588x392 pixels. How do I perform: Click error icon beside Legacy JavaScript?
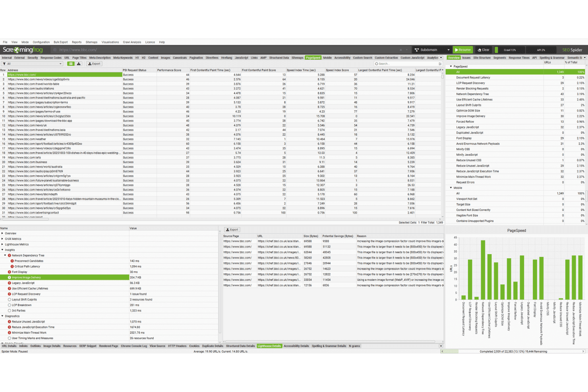point(10,283)
